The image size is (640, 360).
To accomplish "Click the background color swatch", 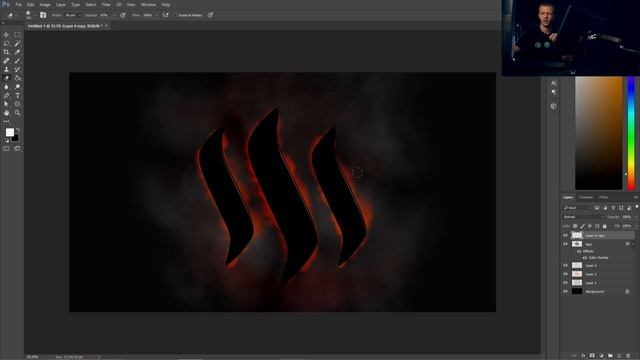I will [x=16, y=138].
